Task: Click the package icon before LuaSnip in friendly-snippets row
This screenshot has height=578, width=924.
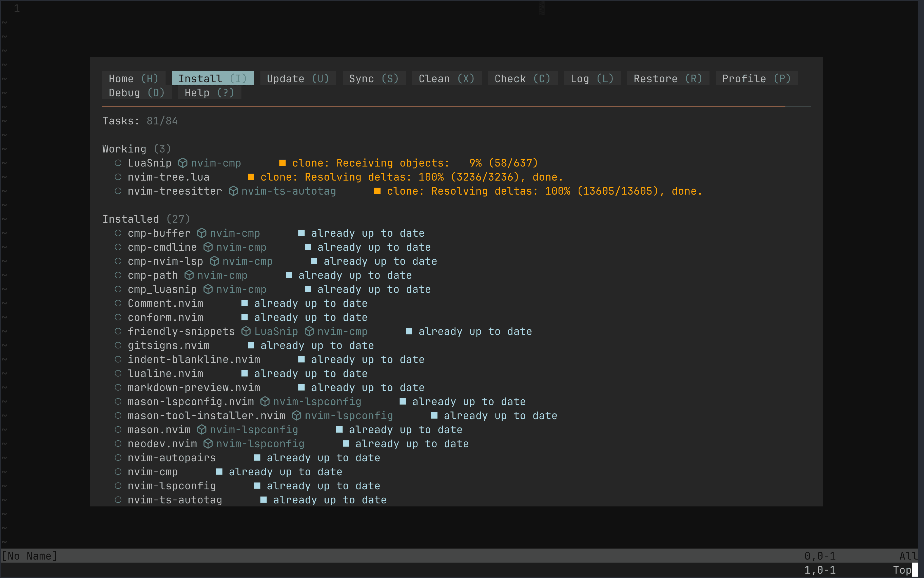Action: 246,331
